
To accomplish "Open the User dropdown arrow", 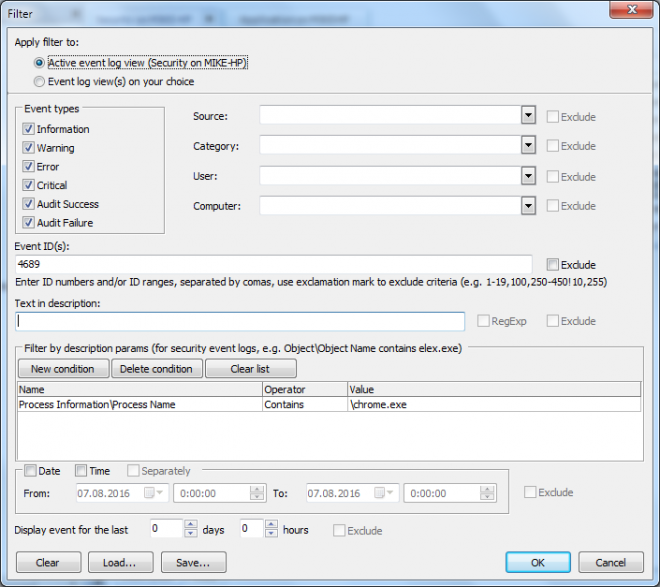I will [528, 176].
